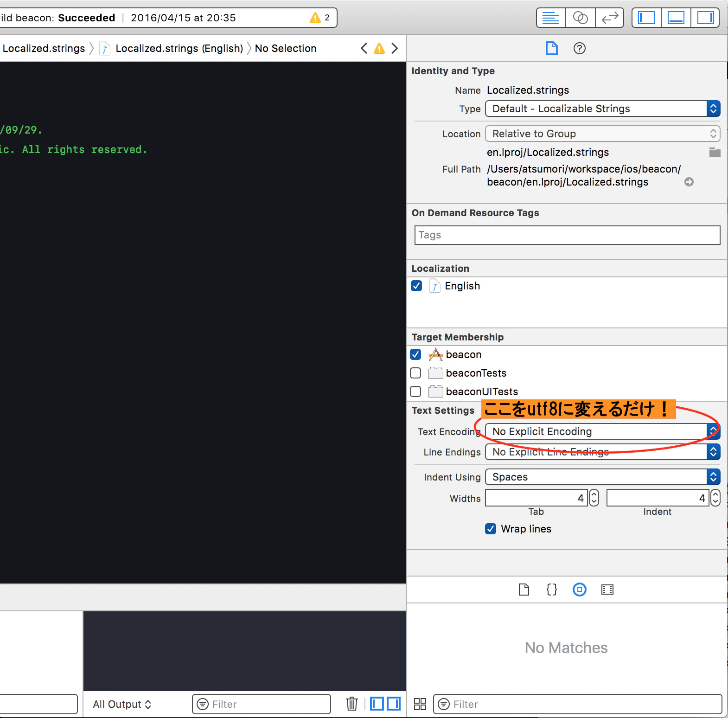This screenshot has height=718, width=728.
Task: Switch to the Standard editor
Action: [551, 18]
